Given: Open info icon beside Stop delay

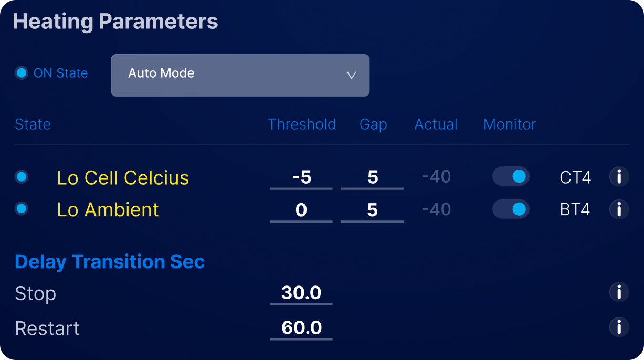Looking at the screenshot, I should click(x=619, y=292).
